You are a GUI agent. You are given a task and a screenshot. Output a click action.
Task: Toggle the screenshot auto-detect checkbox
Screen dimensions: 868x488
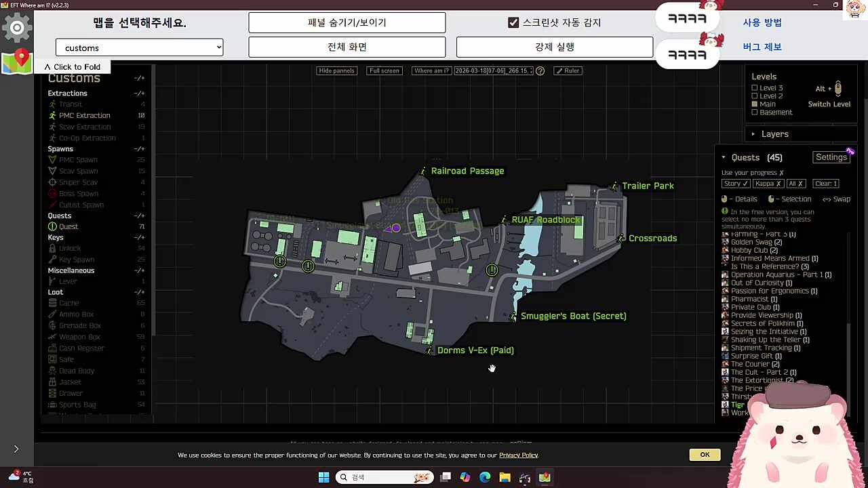coord(513,22)
